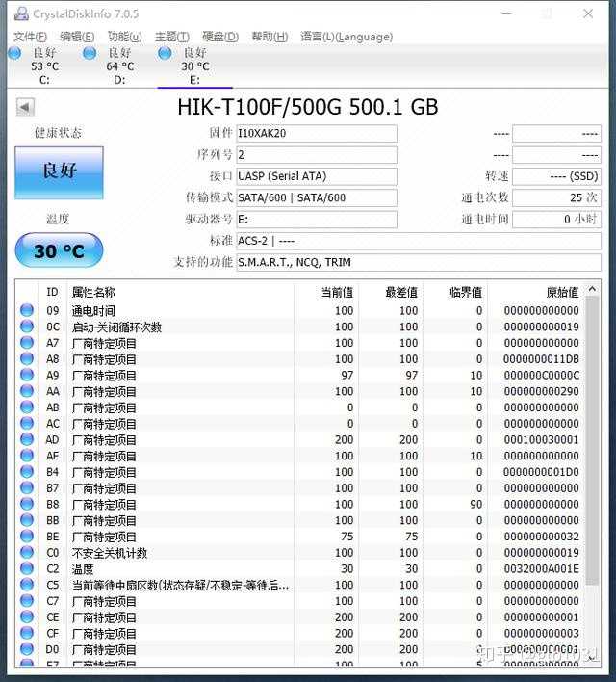Click the 当前值 column header

337,292
